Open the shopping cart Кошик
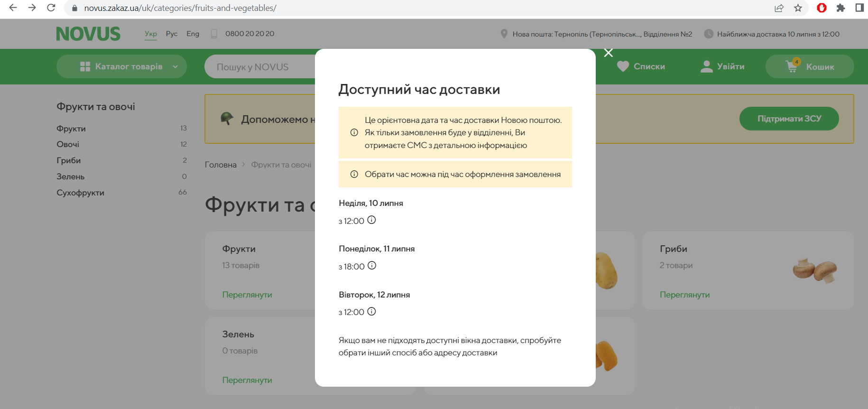This screenshot has width=868, height=409. click(810, 67)
